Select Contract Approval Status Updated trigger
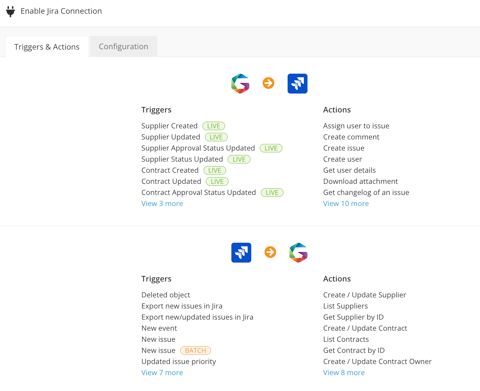 click(x=199, y=192)
